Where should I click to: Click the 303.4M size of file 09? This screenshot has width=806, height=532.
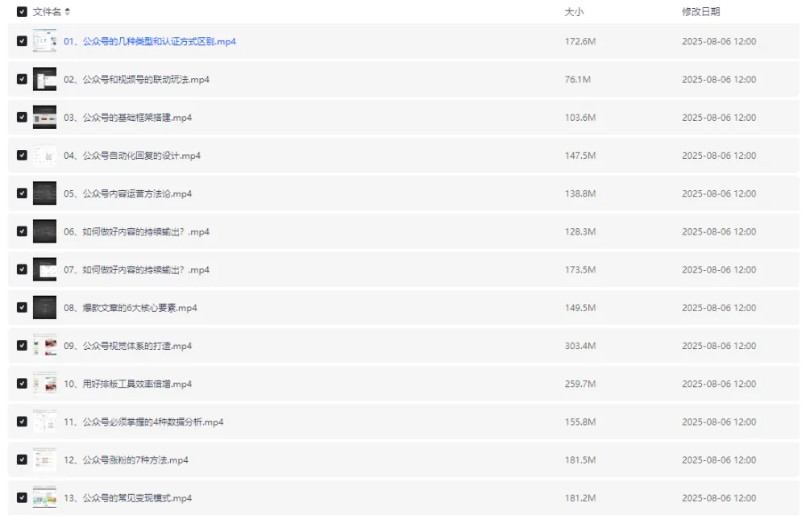pyautogui.click(x=580, y=346)
